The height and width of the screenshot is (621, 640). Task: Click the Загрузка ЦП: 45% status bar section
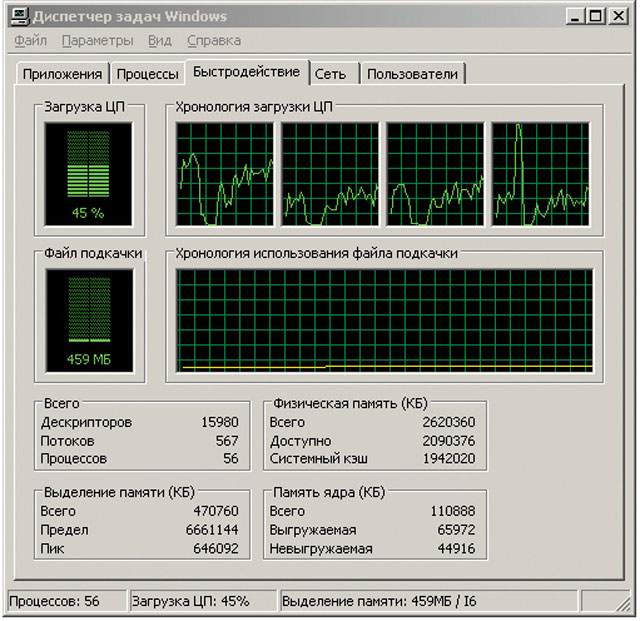(203, 601)
